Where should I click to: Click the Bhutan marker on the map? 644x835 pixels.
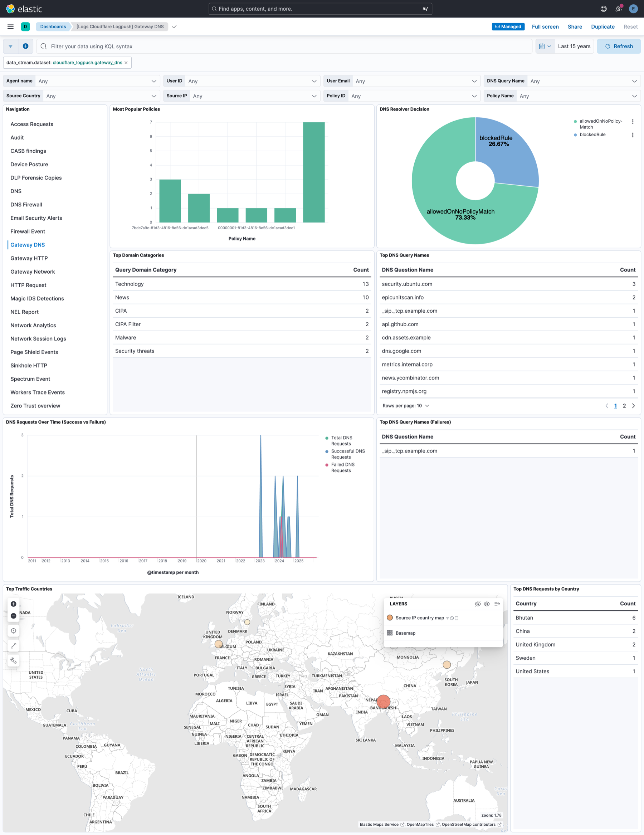click(x=383, y=702)
